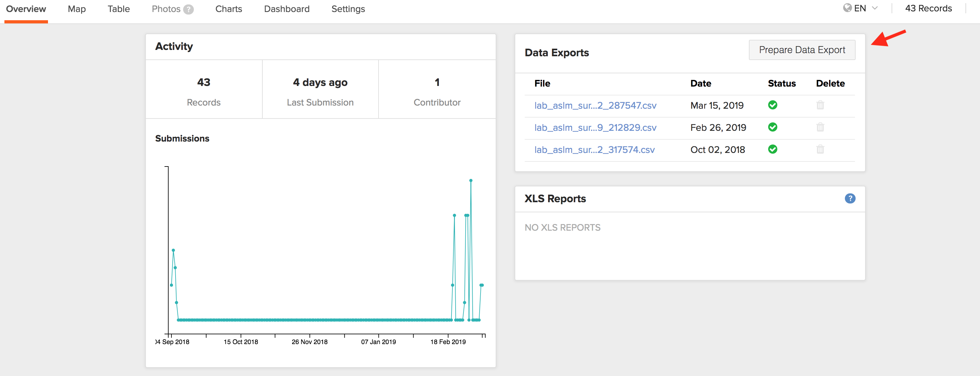Switch to the Table tab
Viewport: 980px width, 376px height.
pos(118,9)
